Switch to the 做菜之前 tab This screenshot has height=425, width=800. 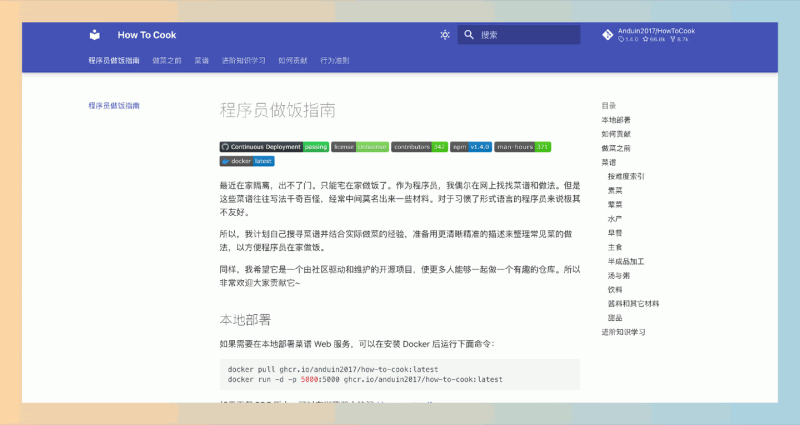coord(167,60)
